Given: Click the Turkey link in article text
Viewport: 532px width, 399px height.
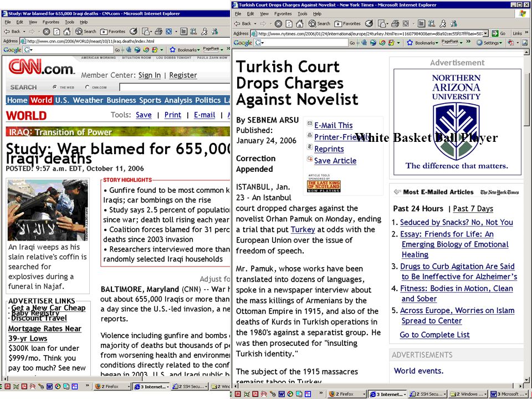Looking at the screenshot, I should pos(303,229).
